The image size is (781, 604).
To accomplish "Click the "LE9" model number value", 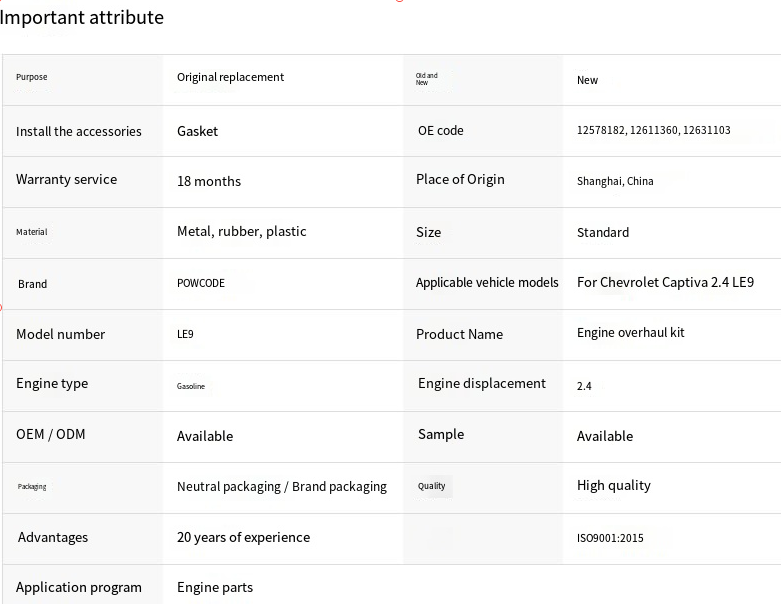I will (x=185, y=334).
